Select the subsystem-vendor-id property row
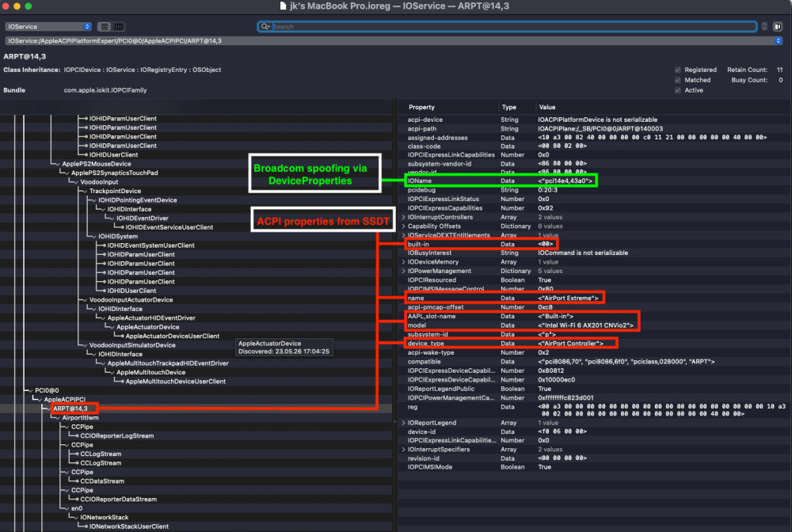Image resolution: width=792 pixels, height=532 pixels. tap(595, 164)
